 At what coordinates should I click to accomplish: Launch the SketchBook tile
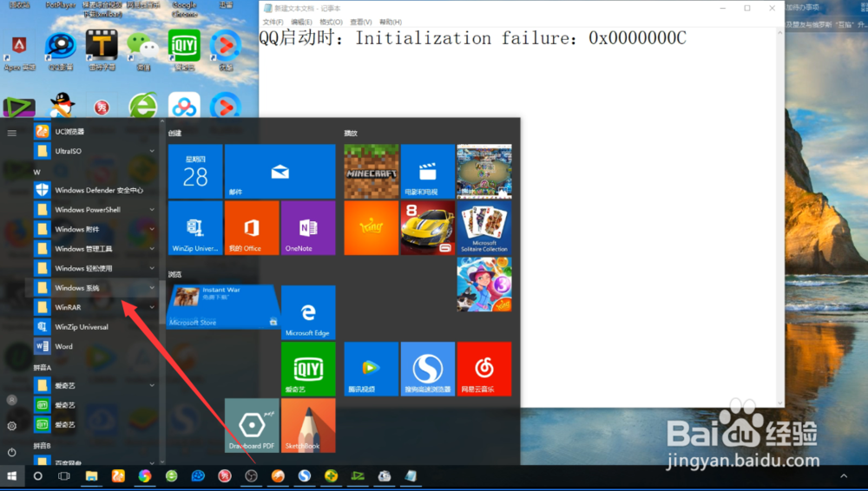pyautogui.click(x=308, y=425)
